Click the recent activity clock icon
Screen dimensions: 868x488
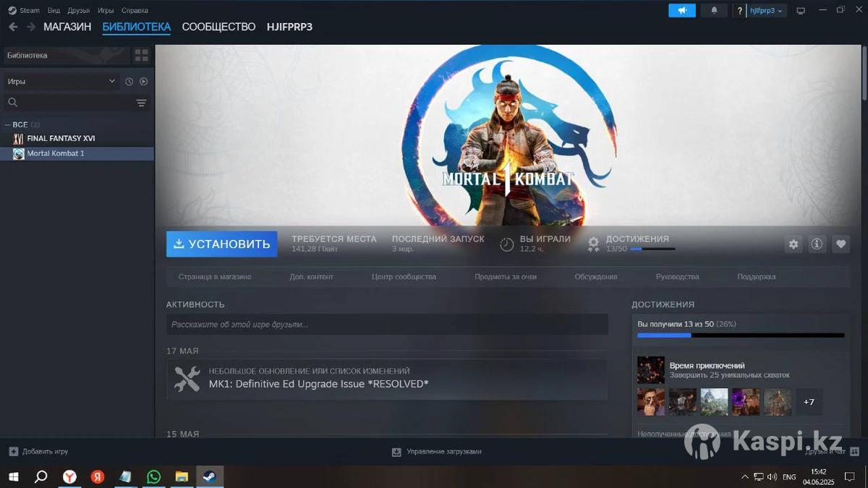(129, 82)
